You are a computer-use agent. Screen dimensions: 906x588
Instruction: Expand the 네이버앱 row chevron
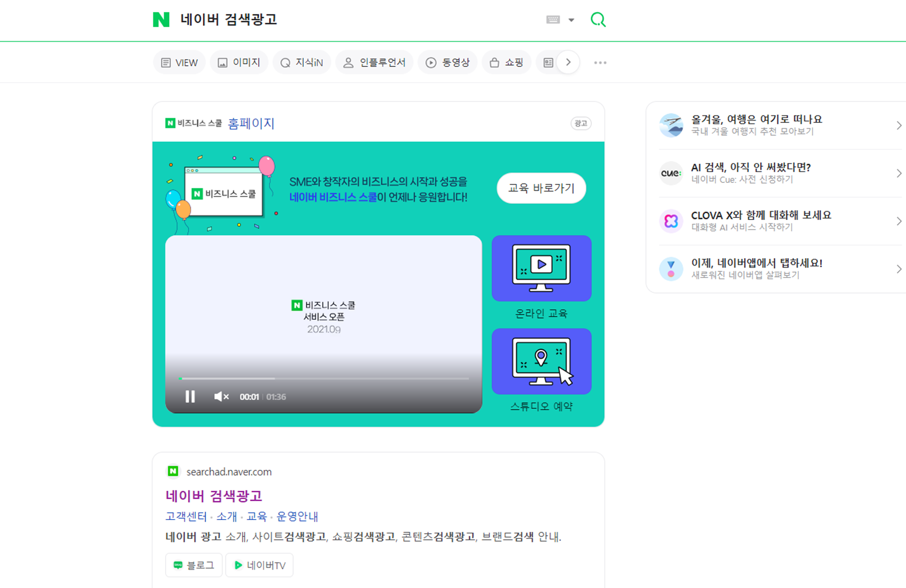point(899,269)
